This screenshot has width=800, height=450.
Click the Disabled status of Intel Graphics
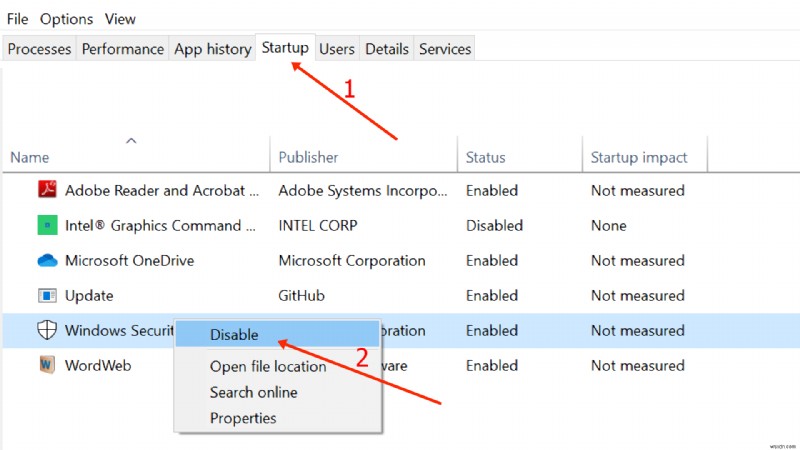[494, 226]
